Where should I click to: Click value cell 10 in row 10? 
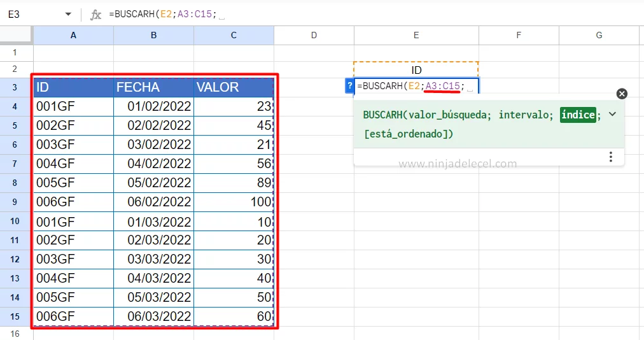click(x=234, y=221)
